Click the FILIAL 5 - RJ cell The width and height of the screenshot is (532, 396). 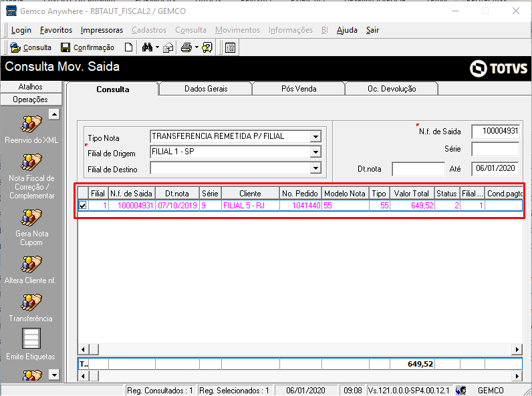click(251, 206)
